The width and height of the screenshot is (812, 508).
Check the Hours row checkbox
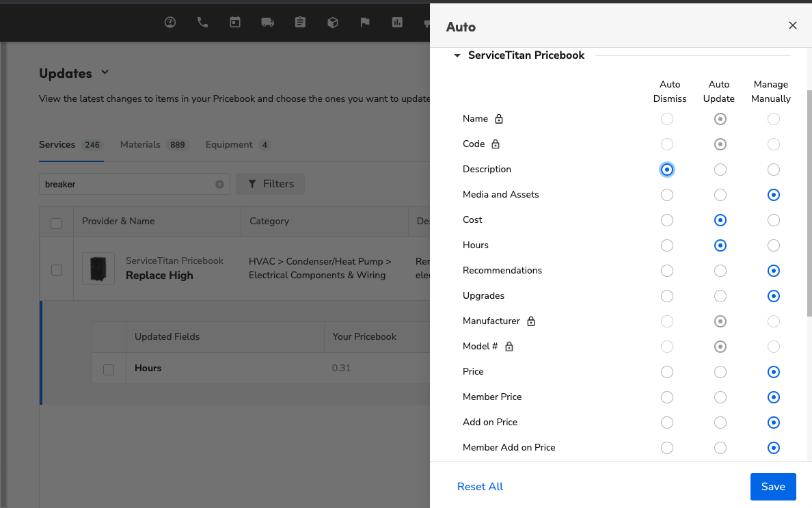coord(108,369)
